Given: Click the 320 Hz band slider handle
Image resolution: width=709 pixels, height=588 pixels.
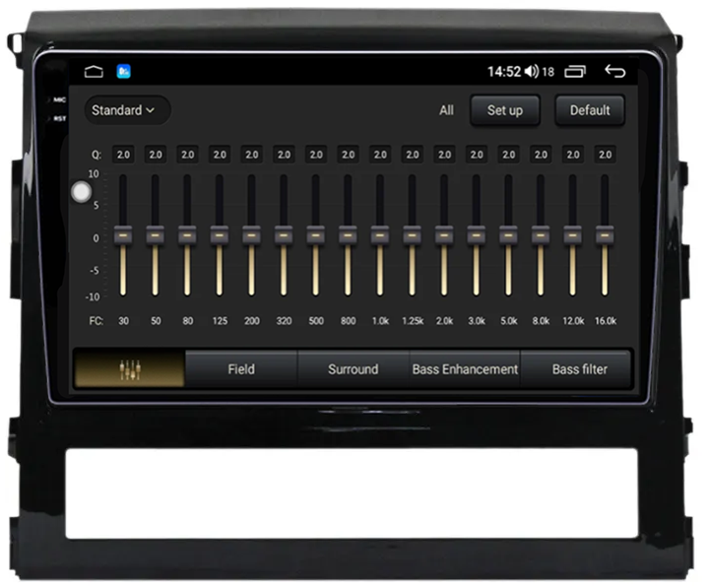Looking at the screenshot, I should (284, 235).
